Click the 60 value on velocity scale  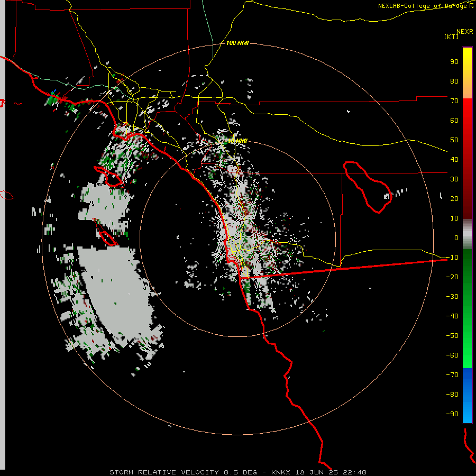pos(454,120)
